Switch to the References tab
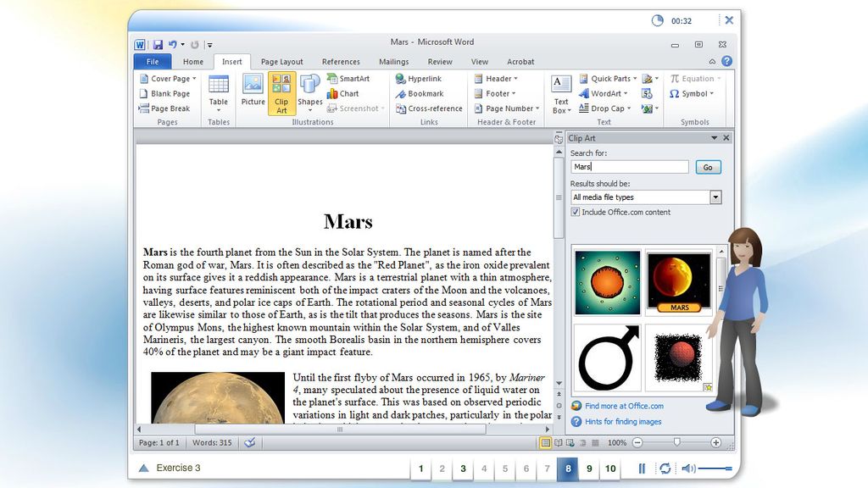This screenshot has width=868, height=488. 341,61
